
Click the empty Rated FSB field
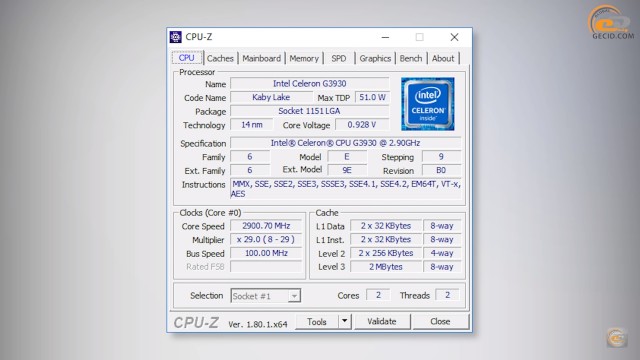pos(266,267)
